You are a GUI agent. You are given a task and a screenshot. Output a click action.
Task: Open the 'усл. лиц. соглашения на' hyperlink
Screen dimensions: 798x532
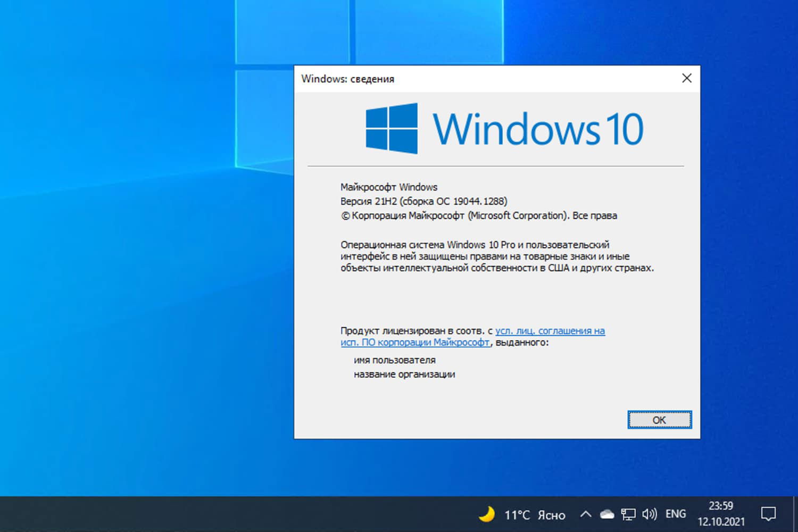click(550, 330)
